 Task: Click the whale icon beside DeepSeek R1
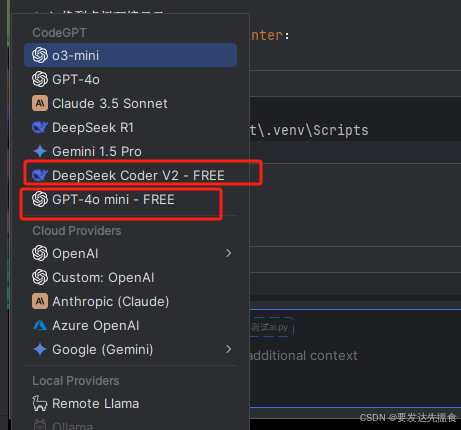pyautogui.click(x=40, y=127)
